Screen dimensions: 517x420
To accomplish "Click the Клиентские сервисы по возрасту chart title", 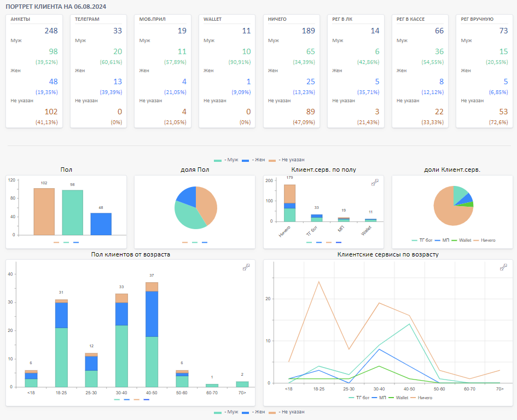I will click(388, 254).
